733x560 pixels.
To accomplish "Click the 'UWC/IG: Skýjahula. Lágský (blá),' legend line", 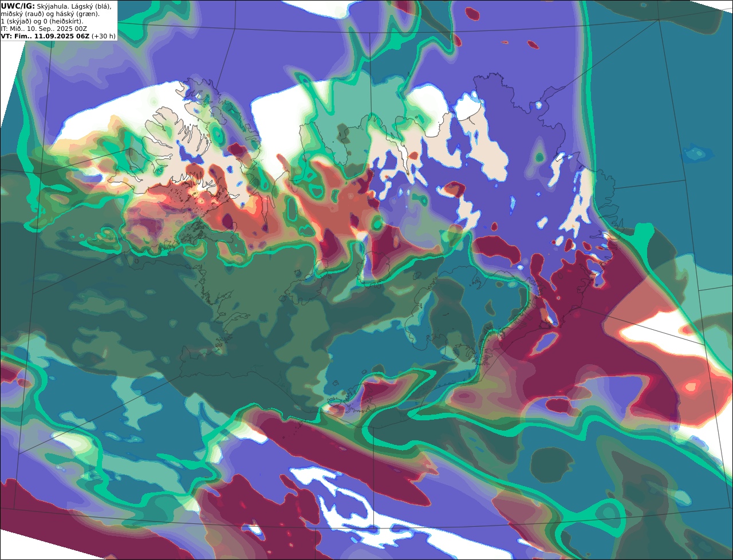I will (x=56, y=6).
